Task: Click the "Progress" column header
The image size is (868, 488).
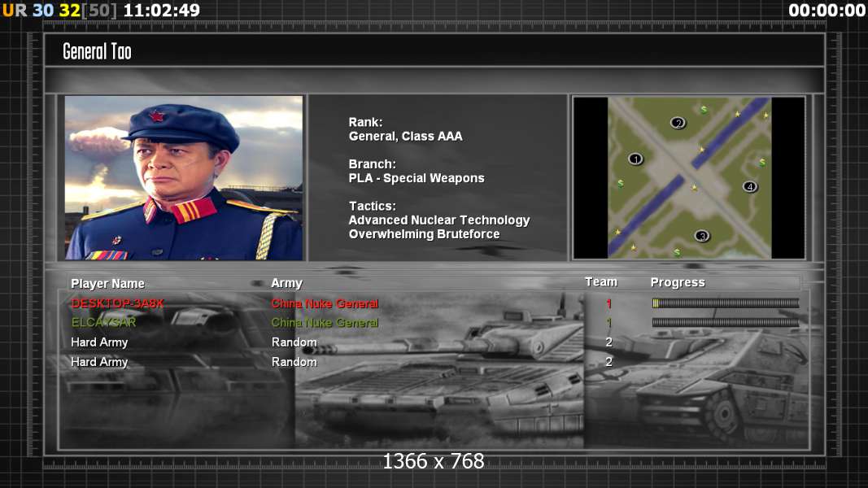Action: pos(678,283)
